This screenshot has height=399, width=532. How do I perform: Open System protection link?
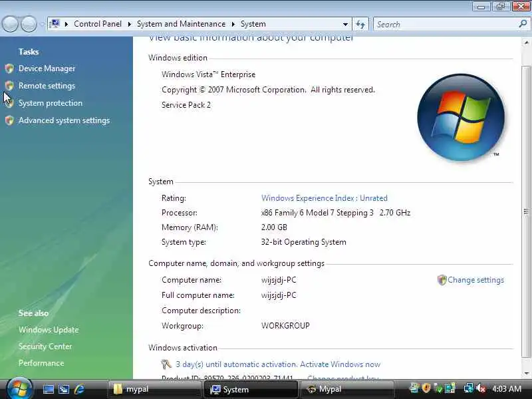(x=51, y=103)
